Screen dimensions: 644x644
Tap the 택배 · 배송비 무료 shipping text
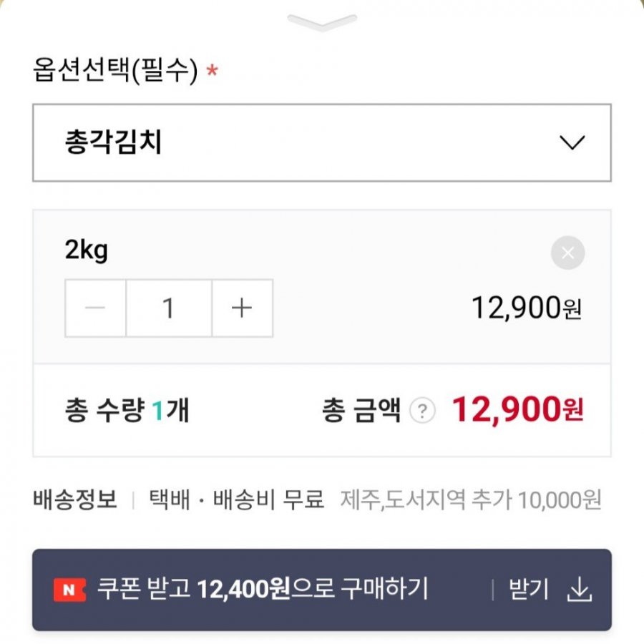click(x=236, y=499)
